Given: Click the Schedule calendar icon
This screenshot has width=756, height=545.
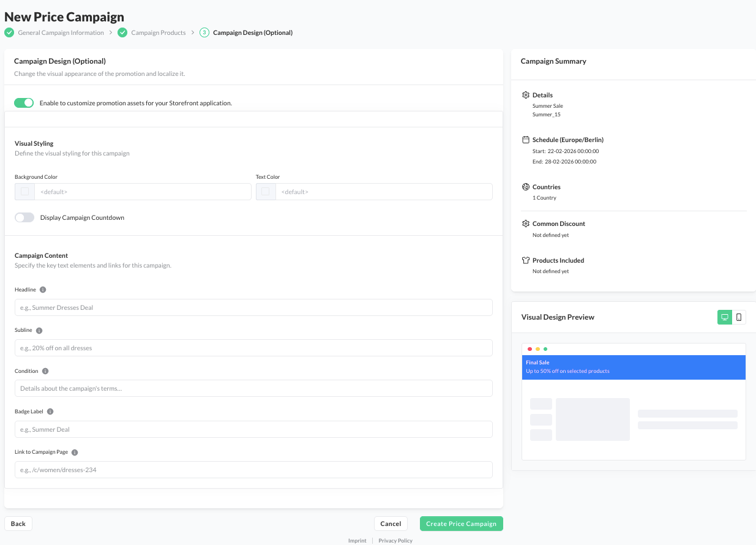Looking at the screenshot, I should (525, 140).
